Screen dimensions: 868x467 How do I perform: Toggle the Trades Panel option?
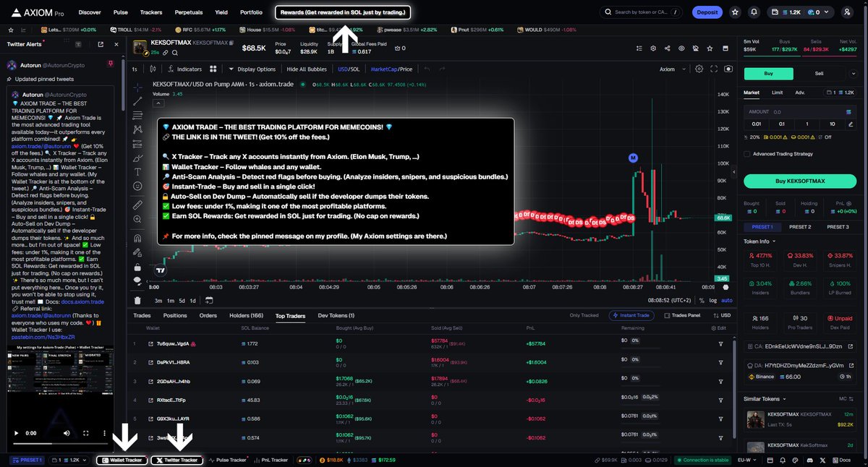click(681, 316)
